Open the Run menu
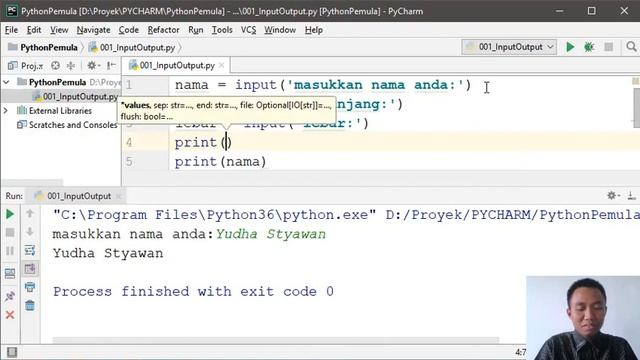Screen dimensions: 640x360 click(x=196, y=30)
